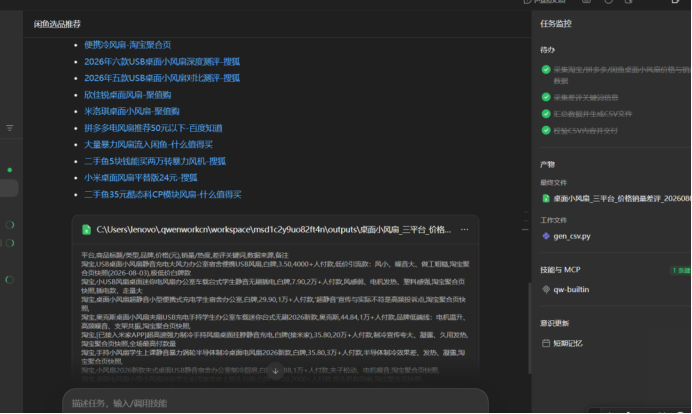This screenshot has height=414, width=692.
Task: Click the filter icon in the left sidebar
Action: [x=9, y=128]
